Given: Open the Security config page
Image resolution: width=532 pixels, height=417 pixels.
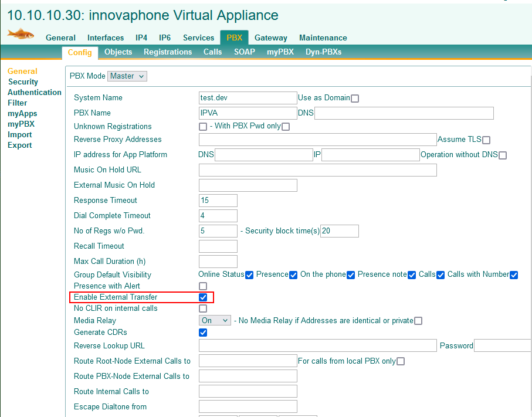Looking at the screenshot, I should point(23,82).
